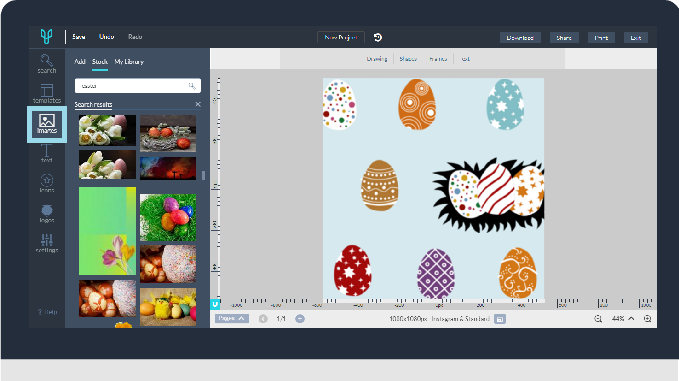Image resolution: width=679 pixels, height=381 pixels.
Task: Click the app logo icon
Action: click(x=46, y=36)
